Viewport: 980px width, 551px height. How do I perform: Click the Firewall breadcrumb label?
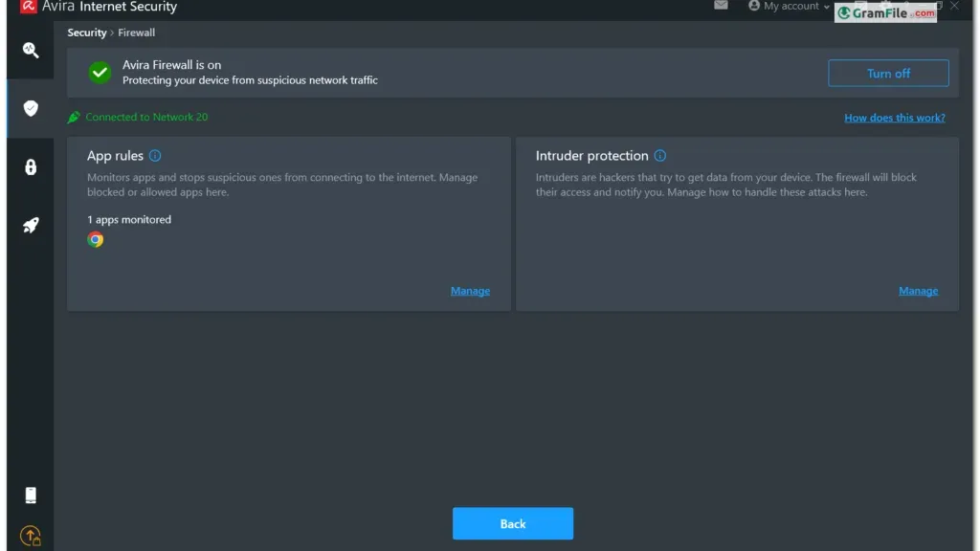click(x=136, y=33)
